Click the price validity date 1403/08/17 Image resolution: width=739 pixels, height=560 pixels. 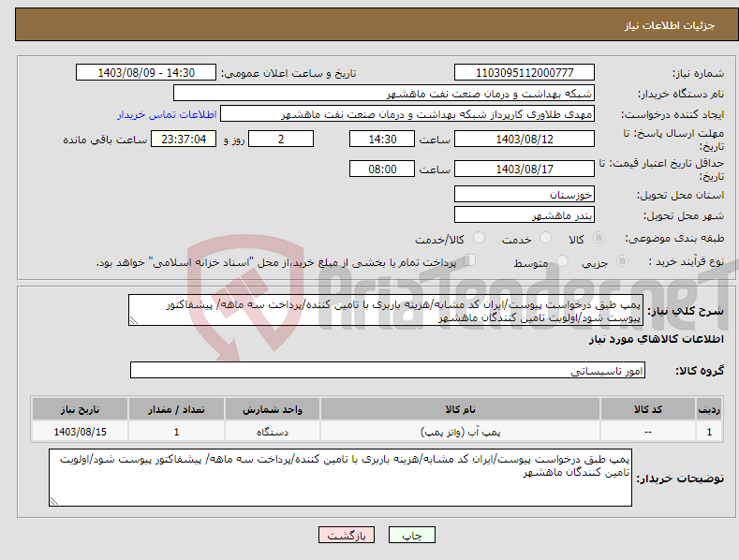[525, 169]
